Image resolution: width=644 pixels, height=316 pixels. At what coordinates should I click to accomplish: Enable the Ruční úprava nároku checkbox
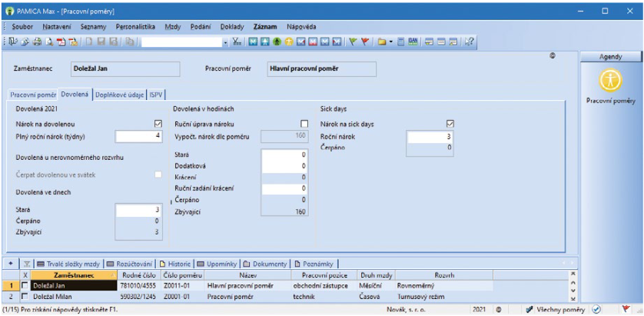coord(304,124)
